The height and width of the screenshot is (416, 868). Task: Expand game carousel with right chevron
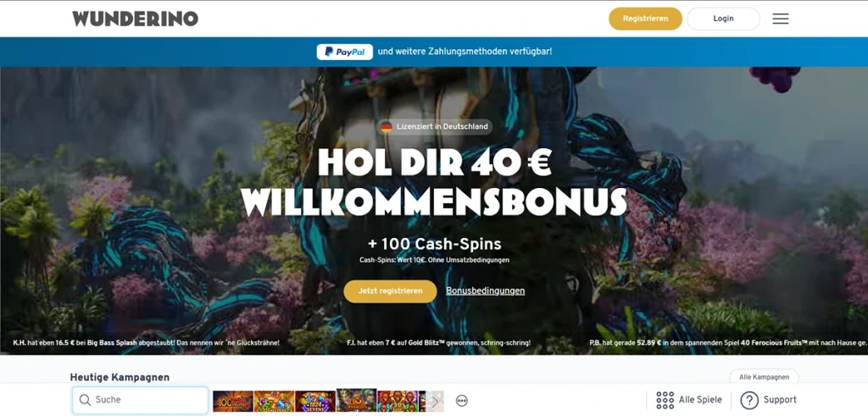(x=436, y=401)
